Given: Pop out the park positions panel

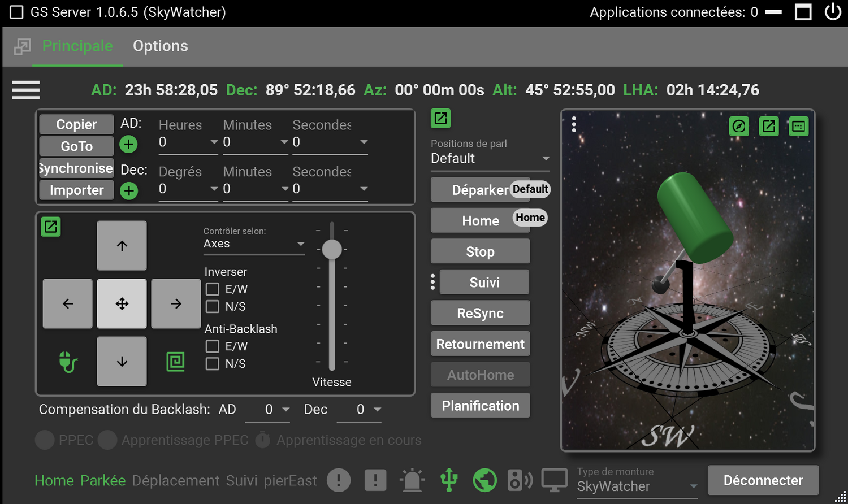Looking at the screenshot, I should click(x=441, y=118).
